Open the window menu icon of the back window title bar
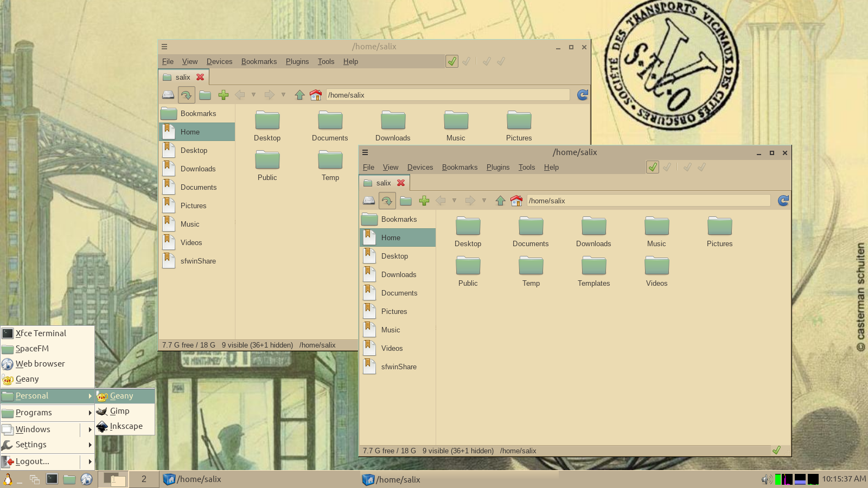868x488 pixels. click(x=164, y=47)
